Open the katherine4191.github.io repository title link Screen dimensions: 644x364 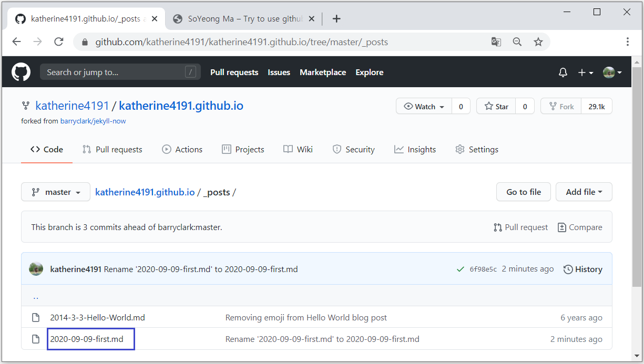click(x=181, y=106)
